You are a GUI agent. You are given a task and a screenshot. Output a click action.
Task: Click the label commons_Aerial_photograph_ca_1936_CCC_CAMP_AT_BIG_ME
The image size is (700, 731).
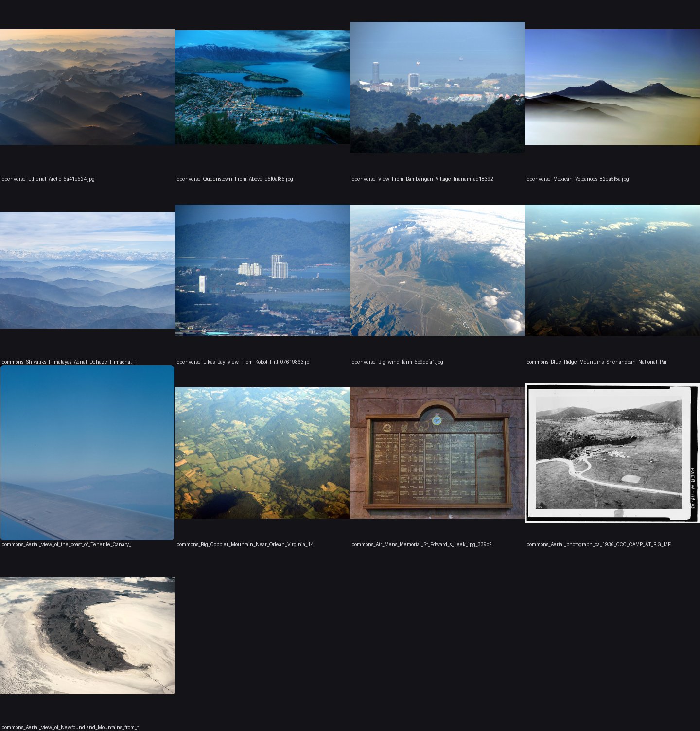point(598,544)
